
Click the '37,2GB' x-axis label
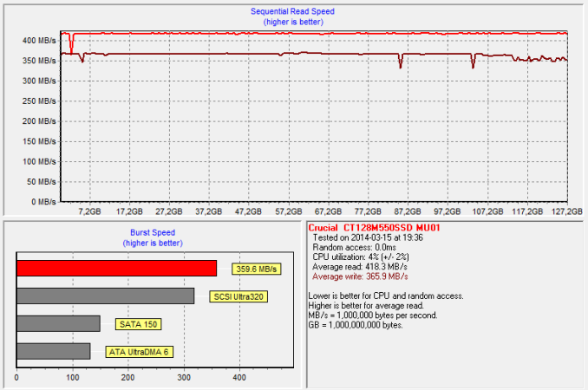(x=209, y=211)
